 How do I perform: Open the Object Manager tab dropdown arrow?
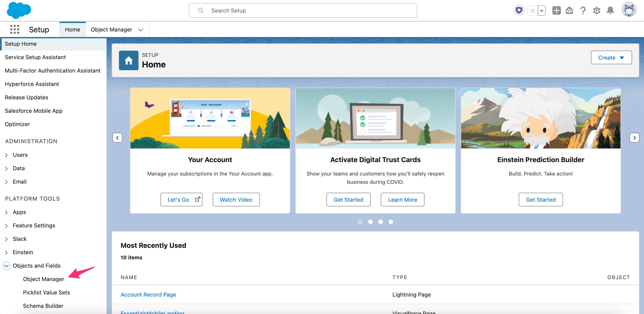coord(141,29)
